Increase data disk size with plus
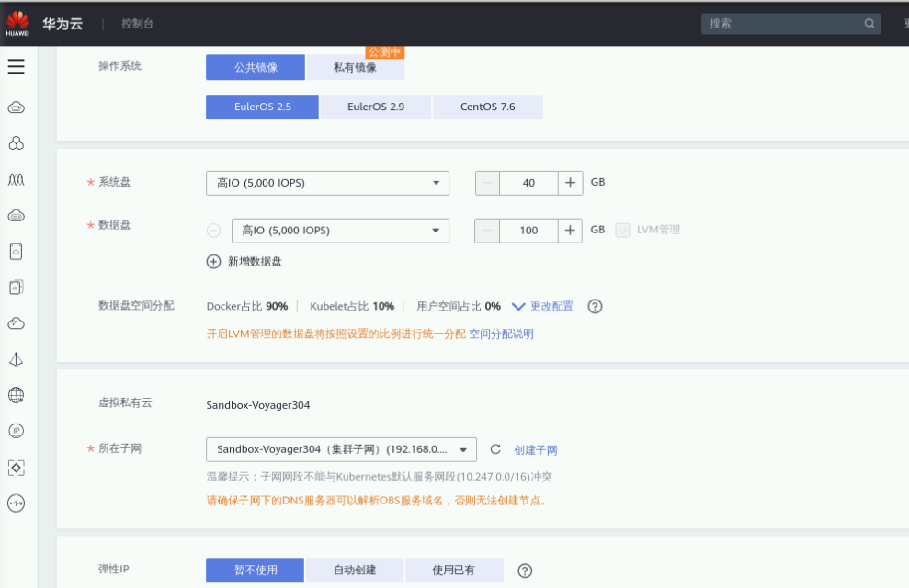The width and height of the screenshot is (909, 588). point(570,231)
